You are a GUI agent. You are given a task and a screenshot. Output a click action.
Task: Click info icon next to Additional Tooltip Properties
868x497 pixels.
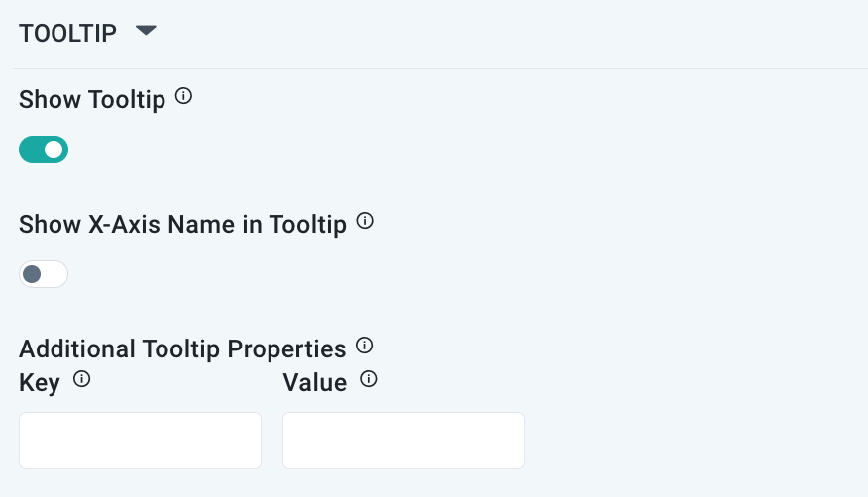364,346
